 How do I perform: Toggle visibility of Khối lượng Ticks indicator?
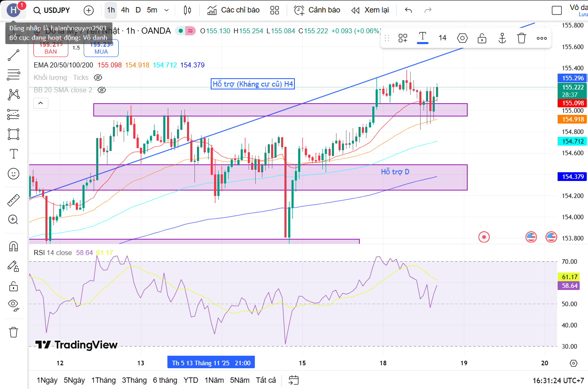(98, 77)
